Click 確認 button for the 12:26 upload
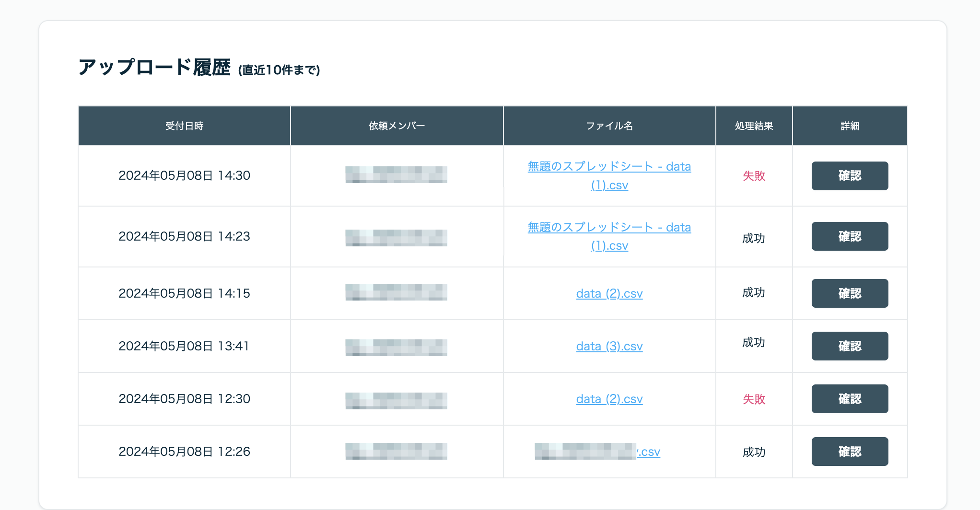This screenshot has width=980, height=510. point(850,452)
